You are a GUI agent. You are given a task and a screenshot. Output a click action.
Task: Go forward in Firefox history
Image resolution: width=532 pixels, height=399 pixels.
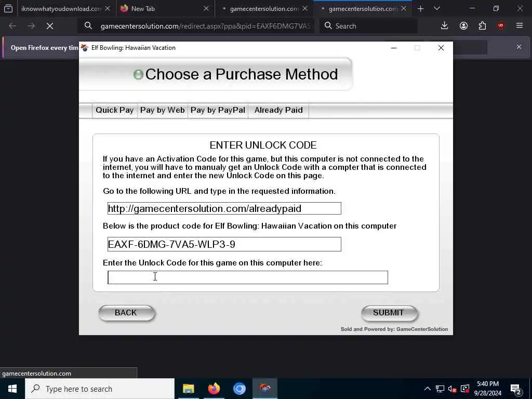31,26
